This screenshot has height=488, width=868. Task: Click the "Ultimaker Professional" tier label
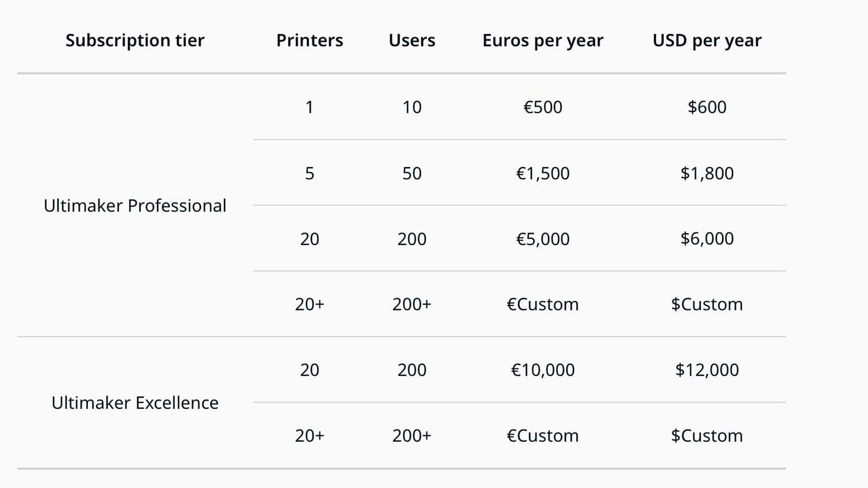(135, 206)
